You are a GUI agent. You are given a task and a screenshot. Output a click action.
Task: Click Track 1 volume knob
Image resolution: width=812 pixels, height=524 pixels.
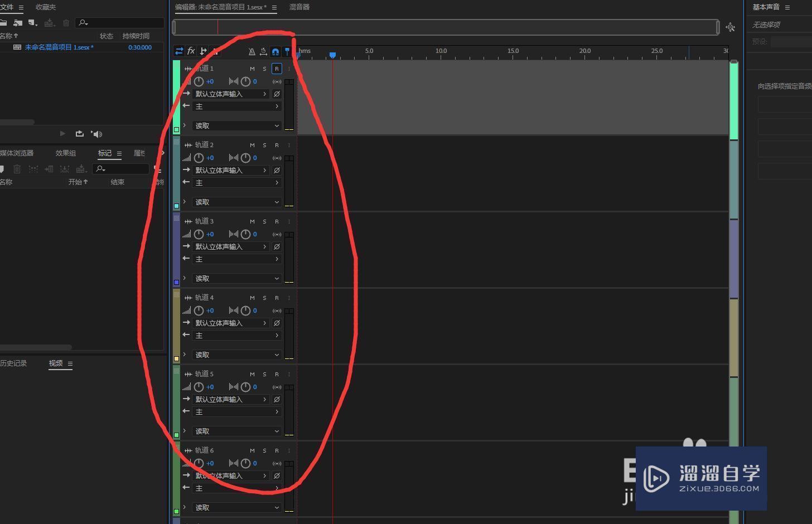click(x=199, y=81)
